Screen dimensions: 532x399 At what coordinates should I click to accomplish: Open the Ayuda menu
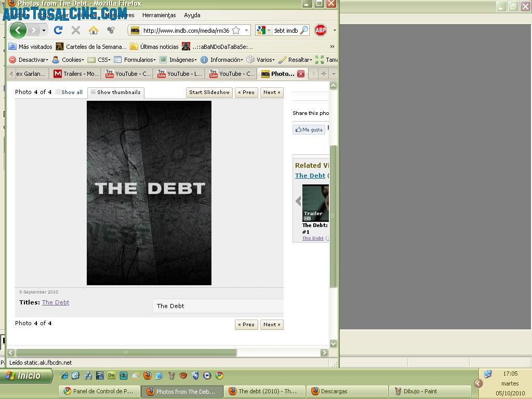pyautogui.click(x=192, y=15)
